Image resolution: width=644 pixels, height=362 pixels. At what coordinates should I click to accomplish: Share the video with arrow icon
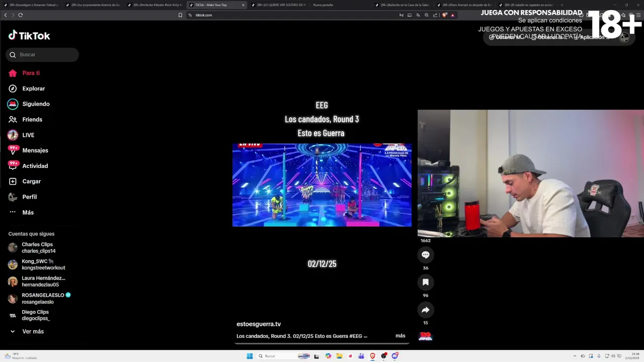pos(425,310)
